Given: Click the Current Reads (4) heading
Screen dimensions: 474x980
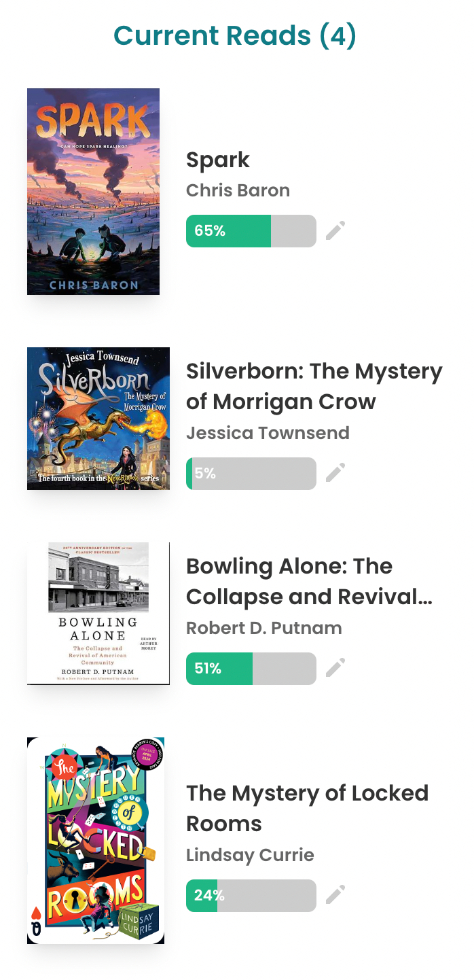Looking at the screenshot, I should coord(235,36).
